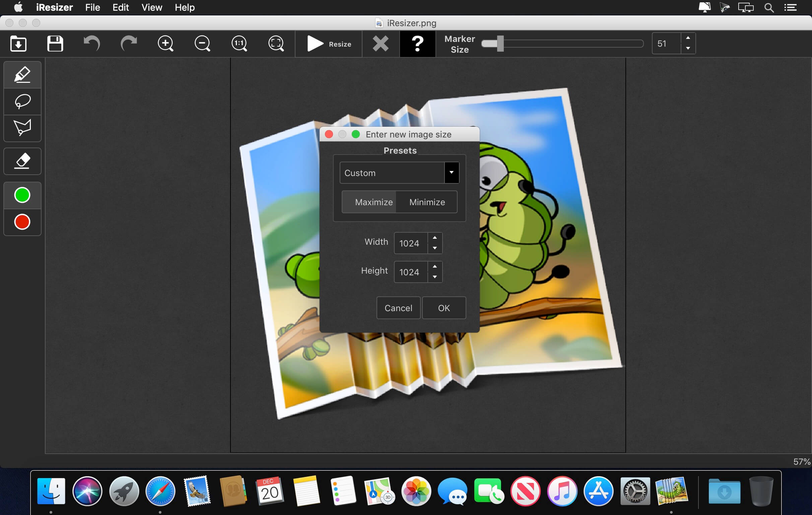This screenshot has width=812, height=515.
Task: Open iResizer icon in the Dock
Action: [x=672, y=492]
